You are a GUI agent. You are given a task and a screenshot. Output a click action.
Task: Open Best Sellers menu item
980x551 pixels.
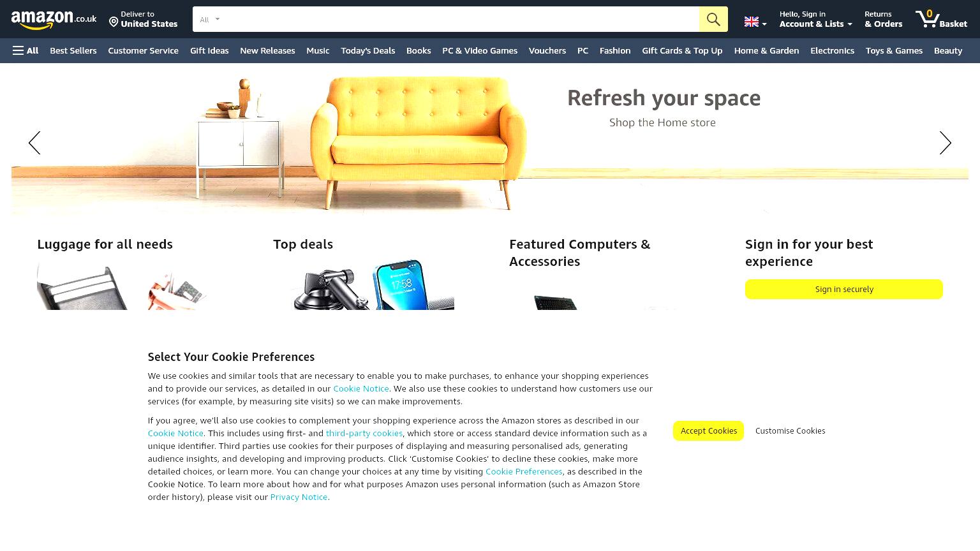pos(73,50)
